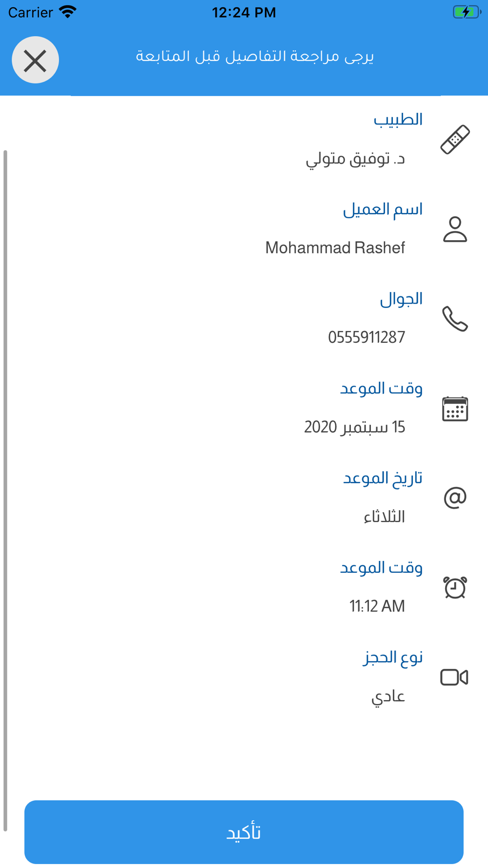This screenshot has height=868, width=488.
Task: Tap the video camera icon
Action: (454, 677)
